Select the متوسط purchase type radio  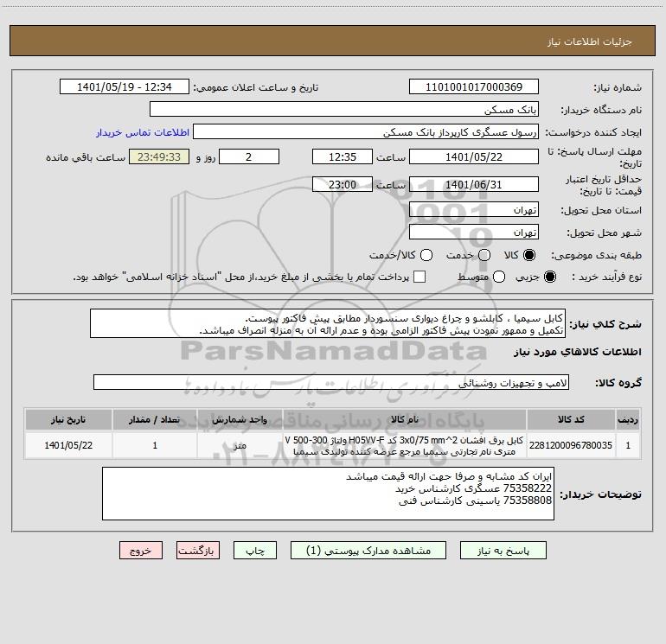pos(499,277)
